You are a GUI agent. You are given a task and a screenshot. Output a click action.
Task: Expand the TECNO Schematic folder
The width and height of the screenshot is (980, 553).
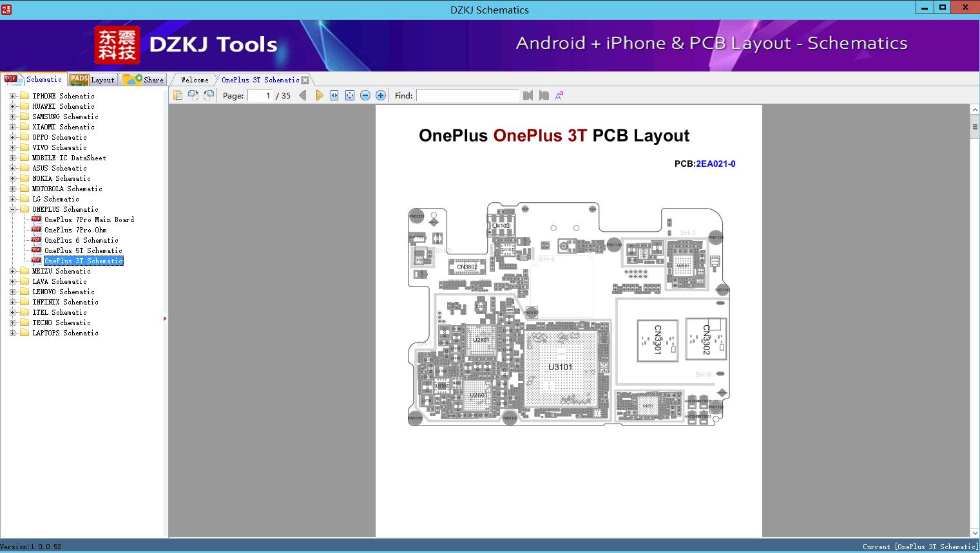pos(12,323)
